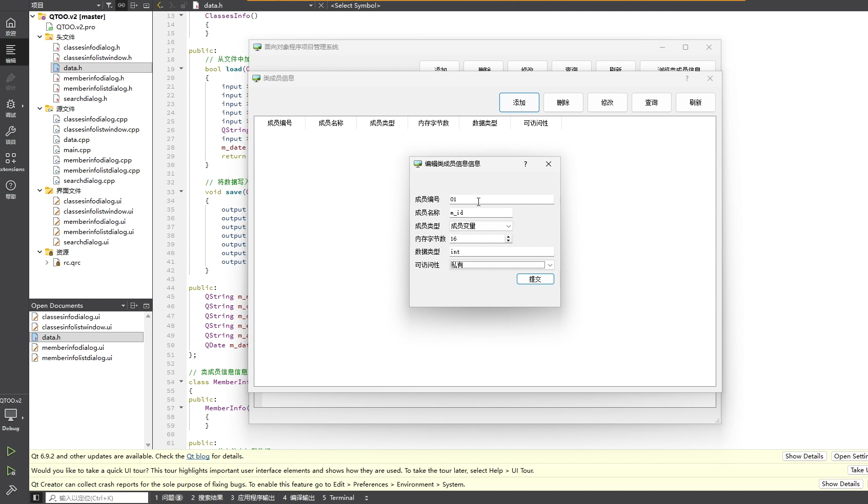Click 查询 button in 类成员信息 window
This screenshot has height=504, width=868.
point(652,102)
